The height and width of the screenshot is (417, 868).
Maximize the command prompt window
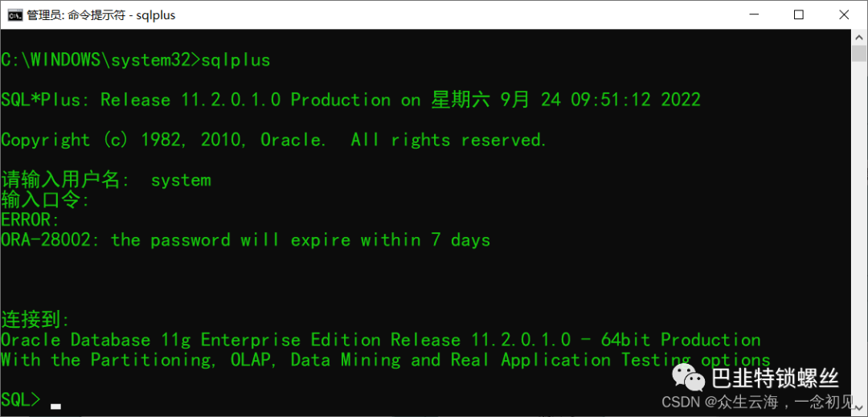798,14
